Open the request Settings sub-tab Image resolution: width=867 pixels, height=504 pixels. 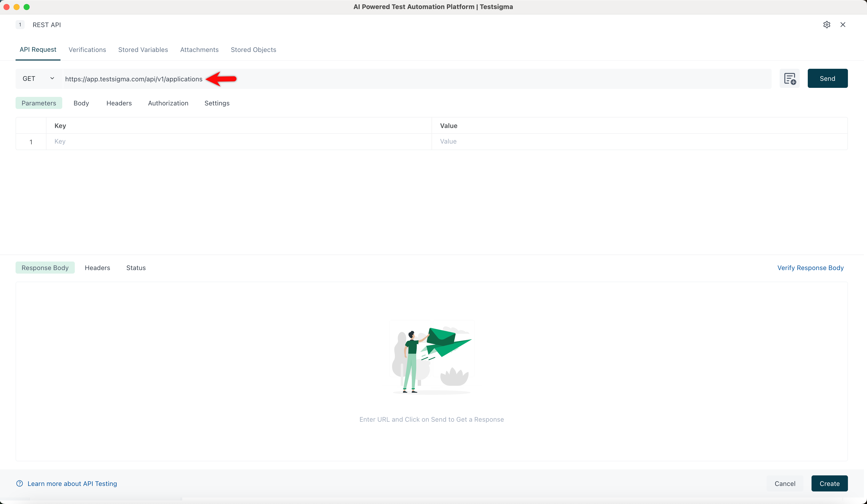click(x=217, y=103)
